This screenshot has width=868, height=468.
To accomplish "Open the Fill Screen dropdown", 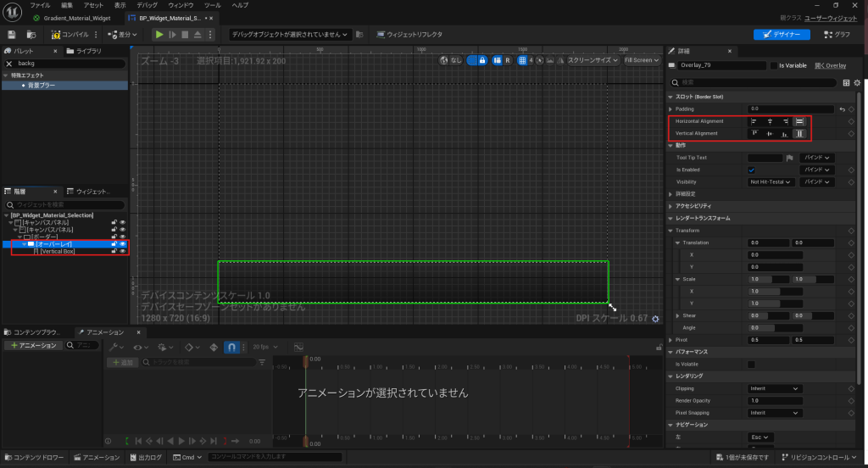I will coord(641,60).
